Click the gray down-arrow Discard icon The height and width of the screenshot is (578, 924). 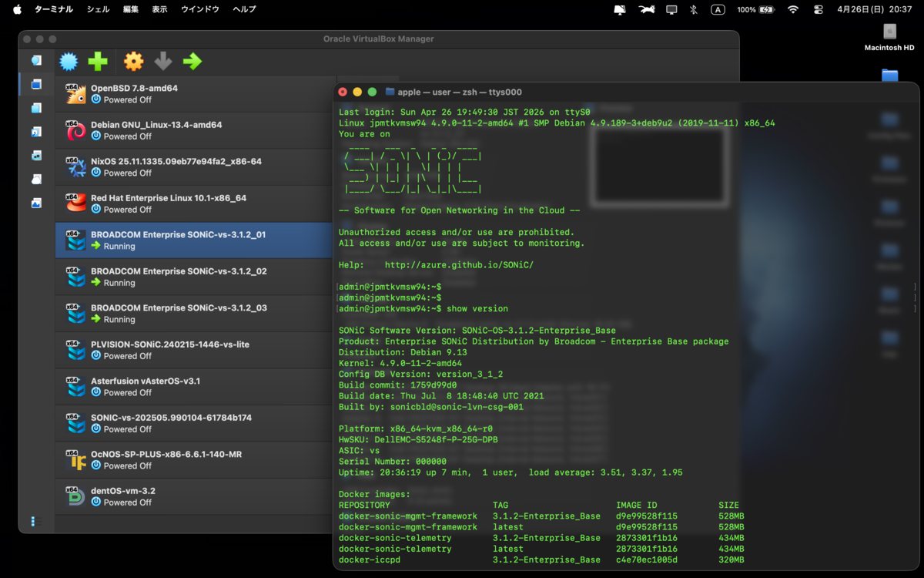click(162, 62)
